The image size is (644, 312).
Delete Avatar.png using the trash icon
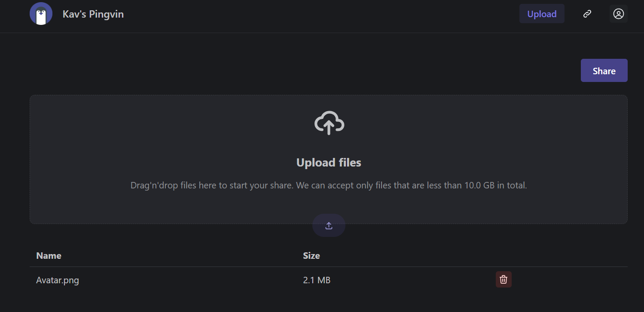[504, 279]
